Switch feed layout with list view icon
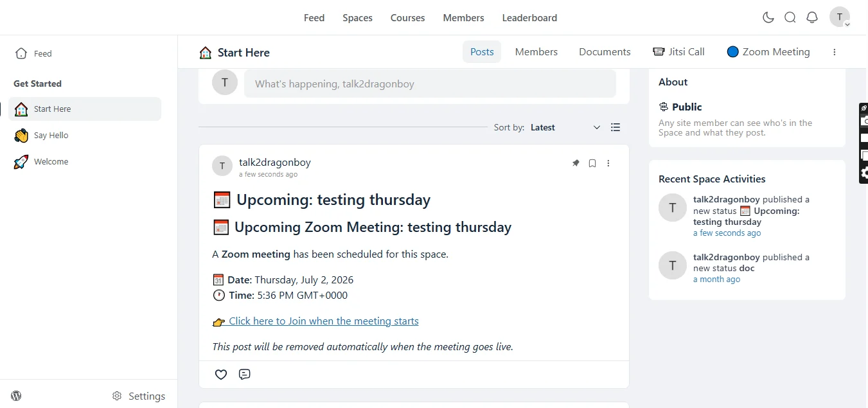 [x=616, y=127]
